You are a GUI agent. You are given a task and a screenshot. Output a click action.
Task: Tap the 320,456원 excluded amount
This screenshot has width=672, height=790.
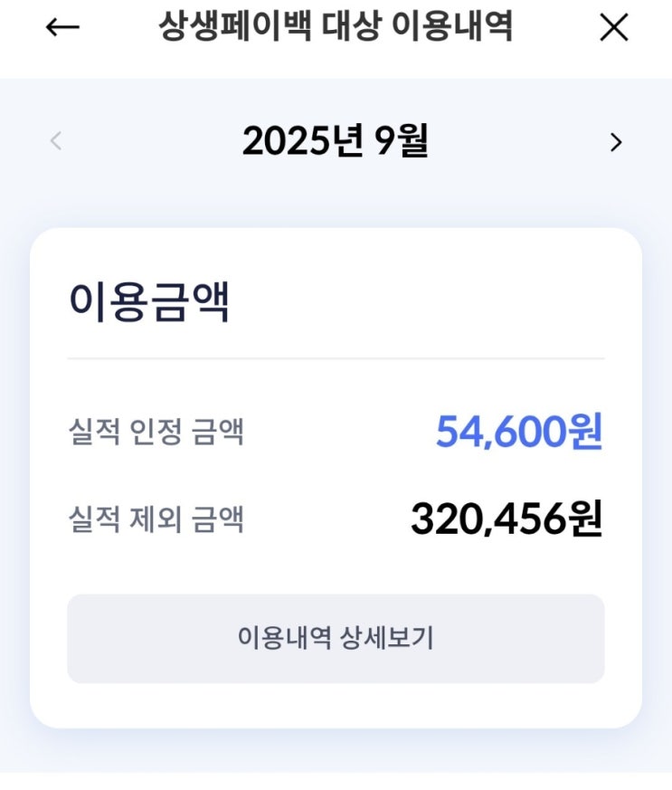[x=506, y=519]
